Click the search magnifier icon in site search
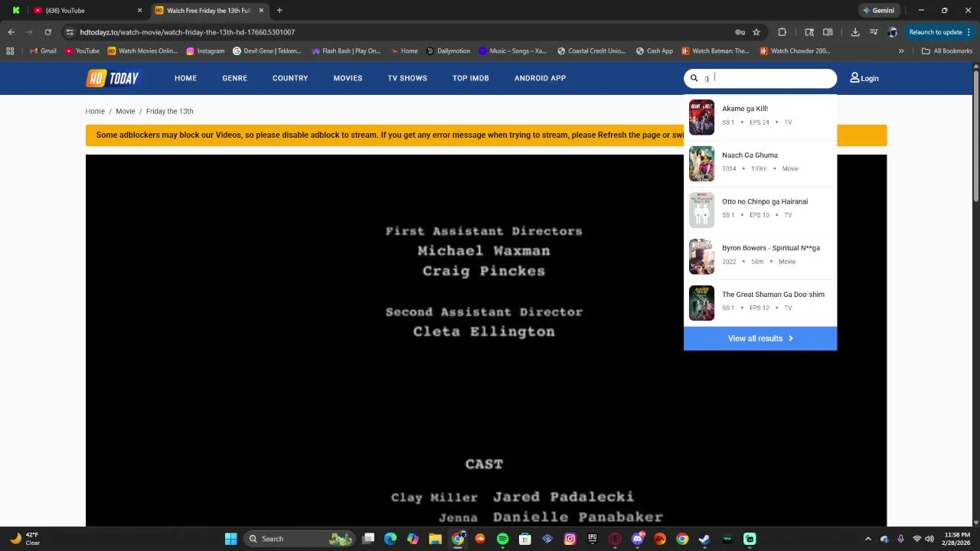This screenshot has height=551, width=980. [694, 78]
